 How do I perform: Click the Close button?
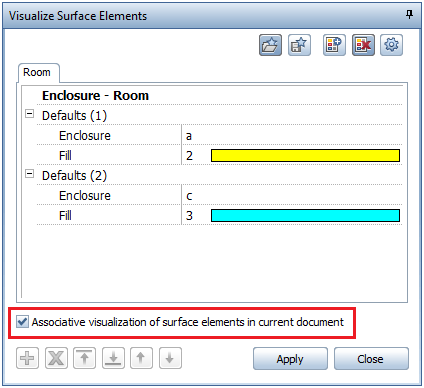tap(371, 359)
